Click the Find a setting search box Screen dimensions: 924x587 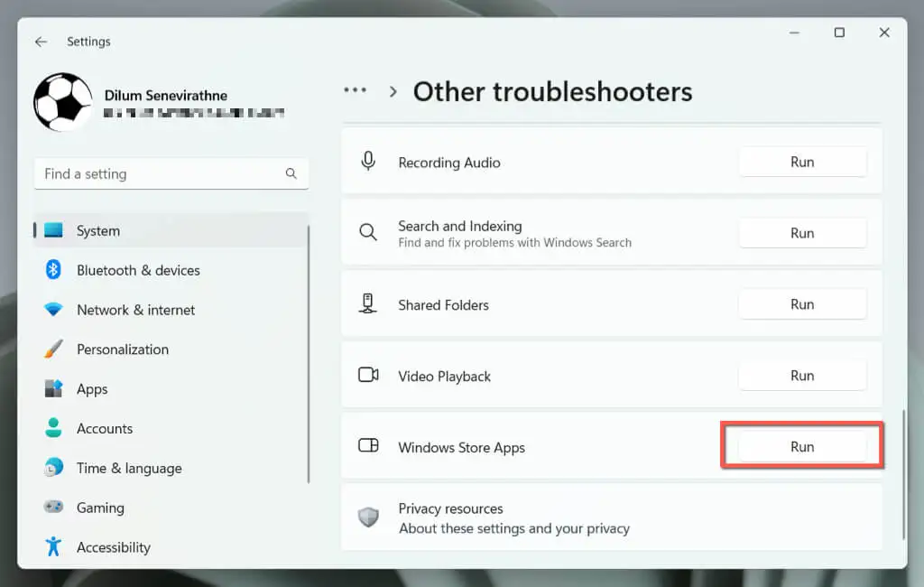coord(162,173)
